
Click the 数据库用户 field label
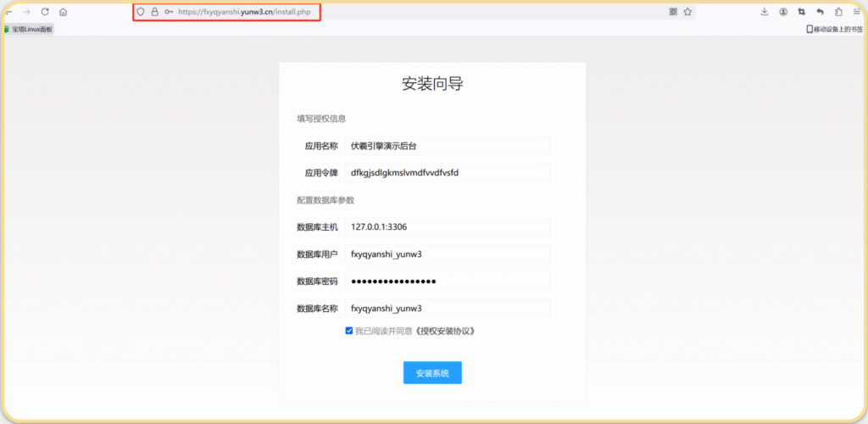(317, 254)
